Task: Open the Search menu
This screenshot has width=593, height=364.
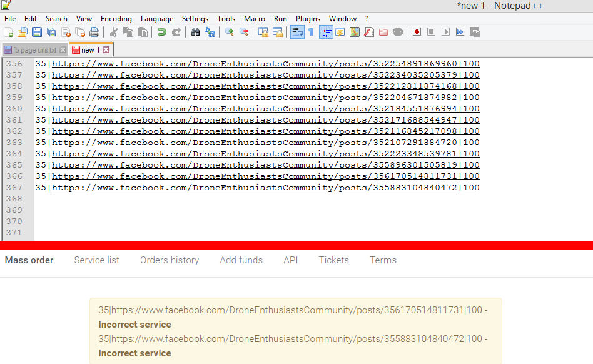Action: 56,19
